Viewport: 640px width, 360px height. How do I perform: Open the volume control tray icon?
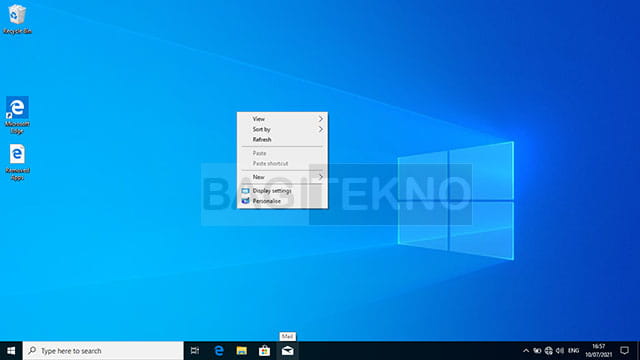click(x=560, y=351)
